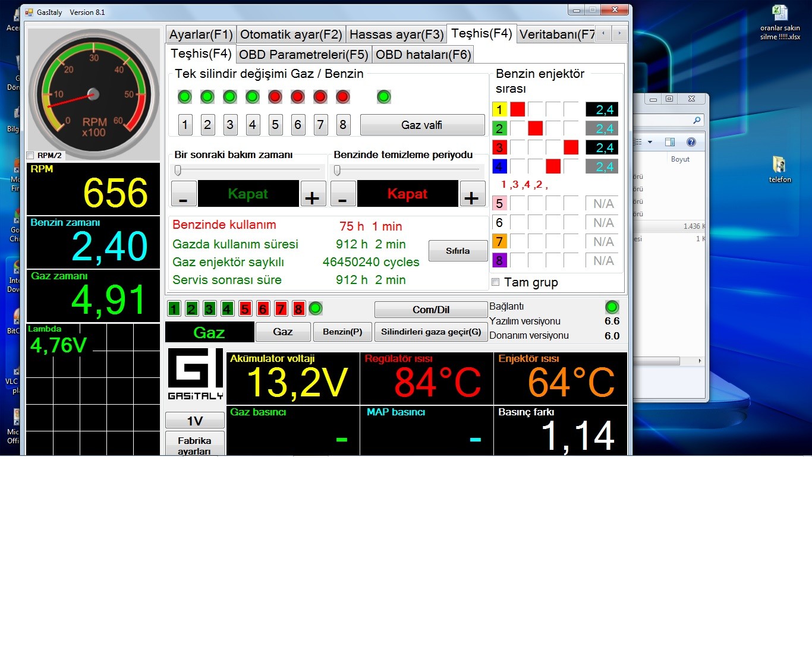The image size is (812, 659).
Task: Click the Sıfırla reset button
Action: (457, 251)
